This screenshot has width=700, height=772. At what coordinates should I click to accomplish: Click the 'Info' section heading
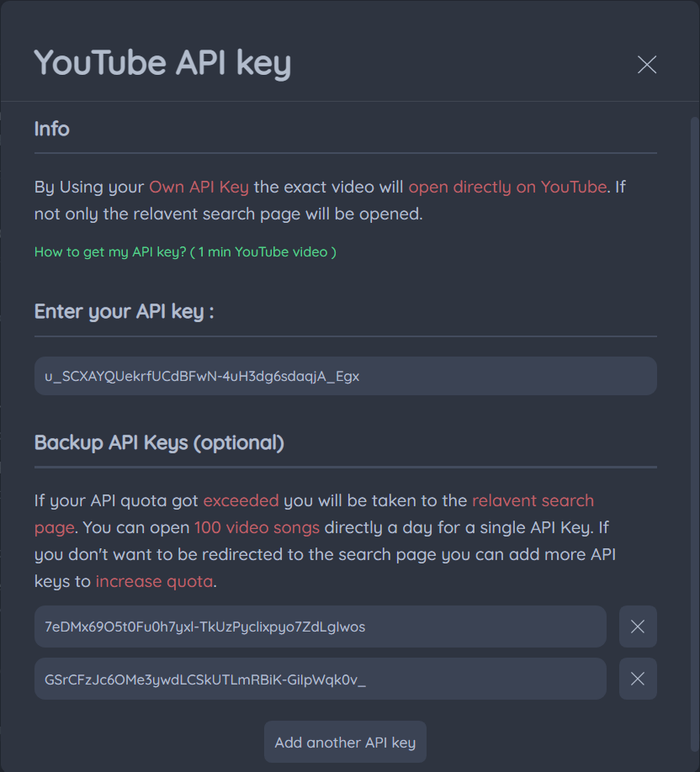click(x=51, y=129)
